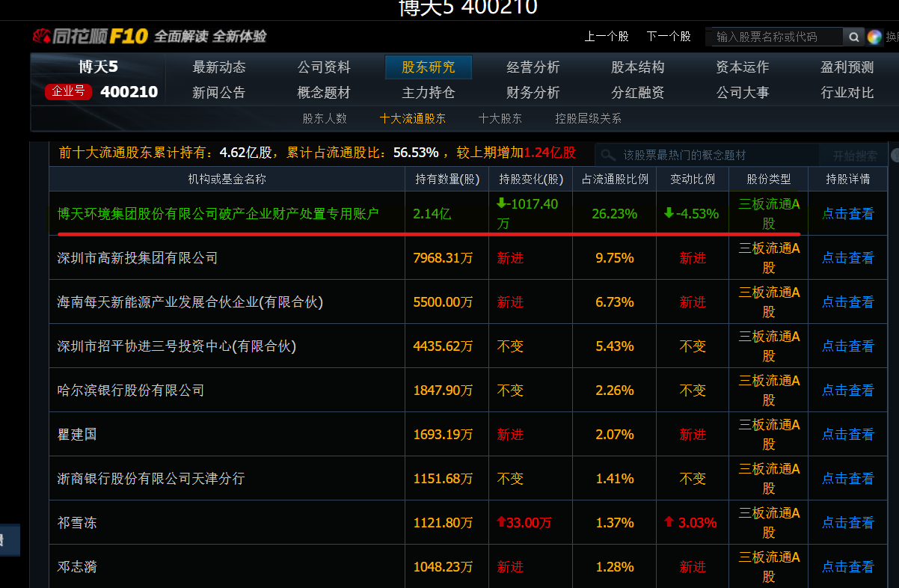This screenshot has height=588, width=899.
Task: Click 点击查看 for 瞿建国 row
Action: point(848,435)
